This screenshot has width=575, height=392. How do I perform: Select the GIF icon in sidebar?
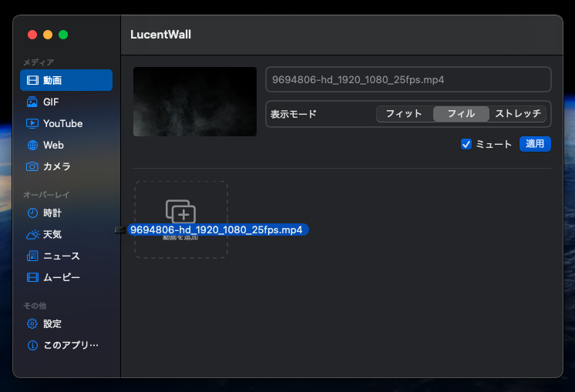pos(32,102)
